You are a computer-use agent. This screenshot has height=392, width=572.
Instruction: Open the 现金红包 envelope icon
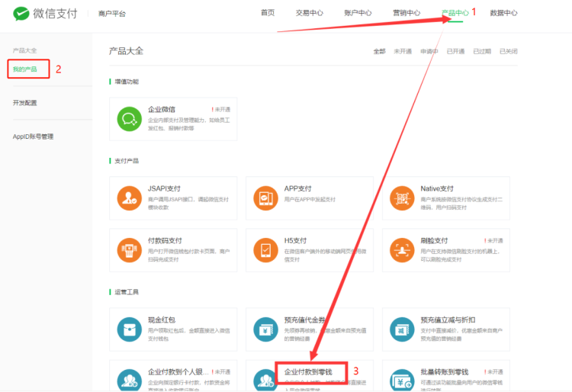point(129,329)
